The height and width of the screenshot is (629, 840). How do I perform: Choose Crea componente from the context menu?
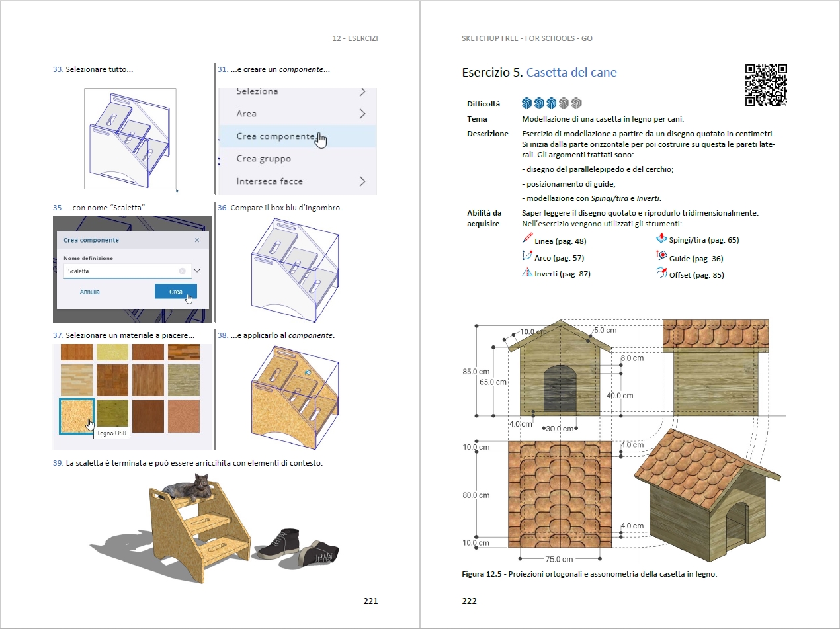tap(276, 136)
